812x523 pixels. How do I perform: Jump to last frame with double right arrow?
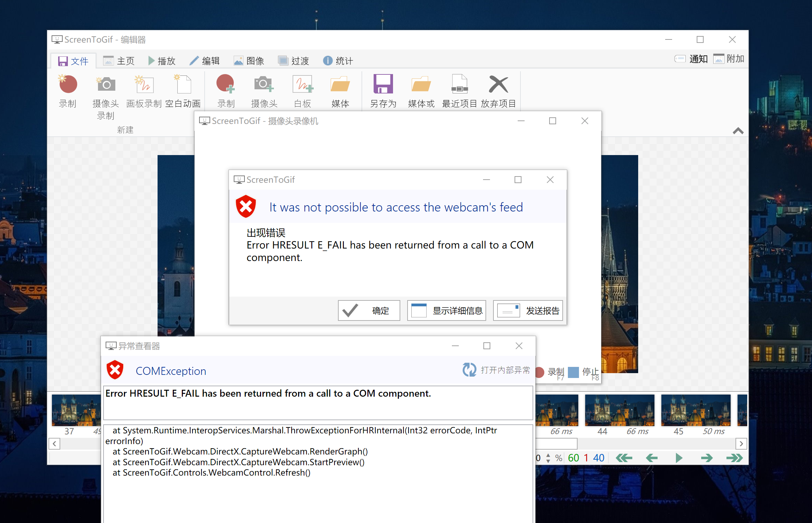click(x=734, y=458)
